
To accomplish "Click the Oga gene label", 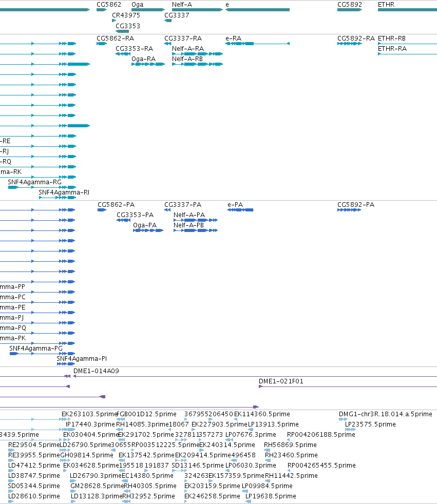I will [137, 5].
